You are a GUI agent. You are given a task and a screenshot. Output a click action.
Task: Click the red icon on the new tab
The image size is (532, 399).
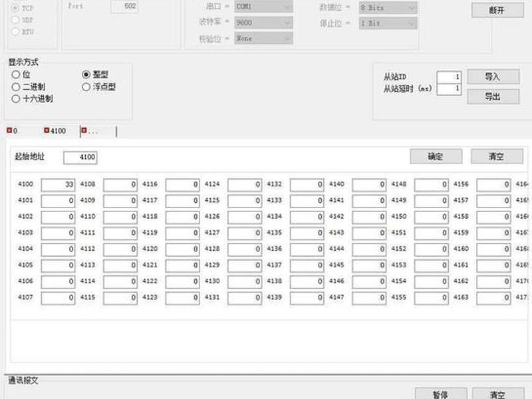coord(84,130)
